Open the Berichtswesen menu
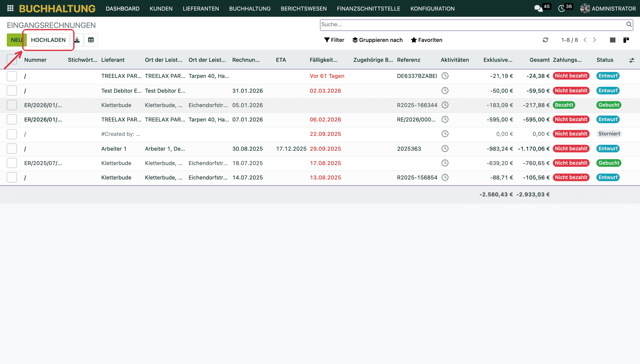640x364 pixels. [x=303, y=8]
